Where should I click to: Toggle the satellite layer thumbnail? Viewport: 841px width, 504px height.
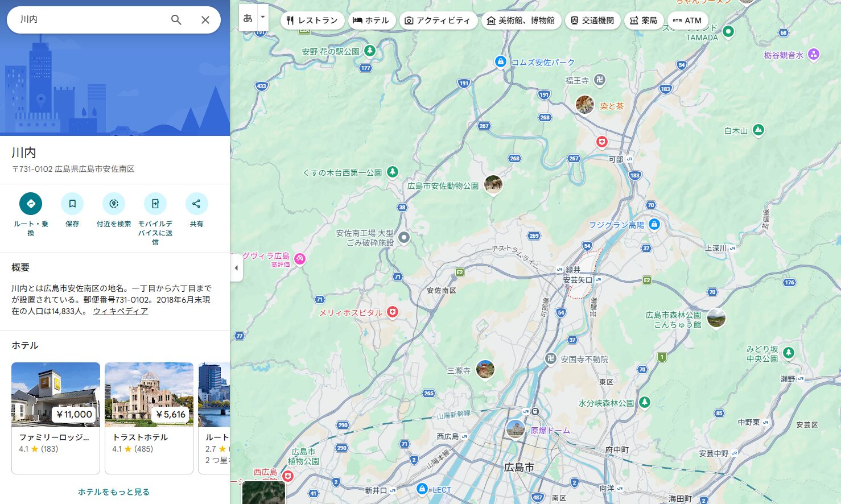click(x=263, y=493)
